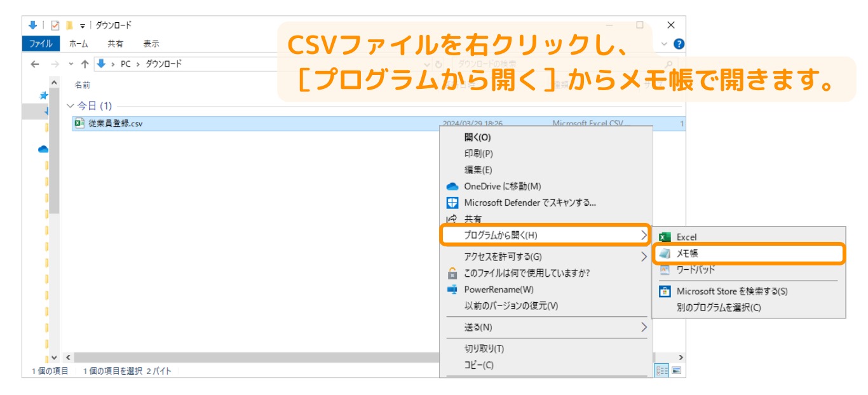The width and height of the screenshot is (868, 395).
Task: Open file with メモ帳 (Notepad)
Action: [688, 253]
